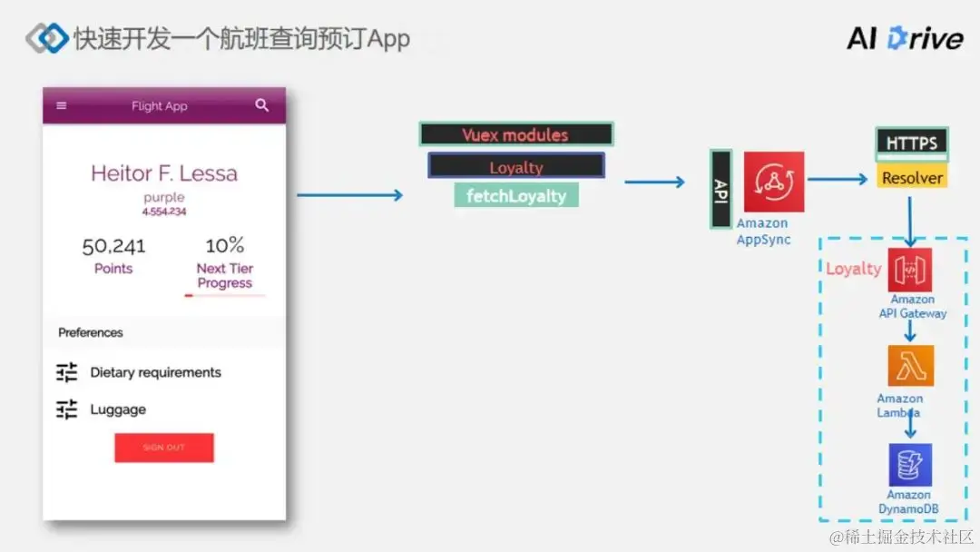Click the vertical API label block
Screen dimensions: 980x552
pyautogui.click(x=720, y=190)
